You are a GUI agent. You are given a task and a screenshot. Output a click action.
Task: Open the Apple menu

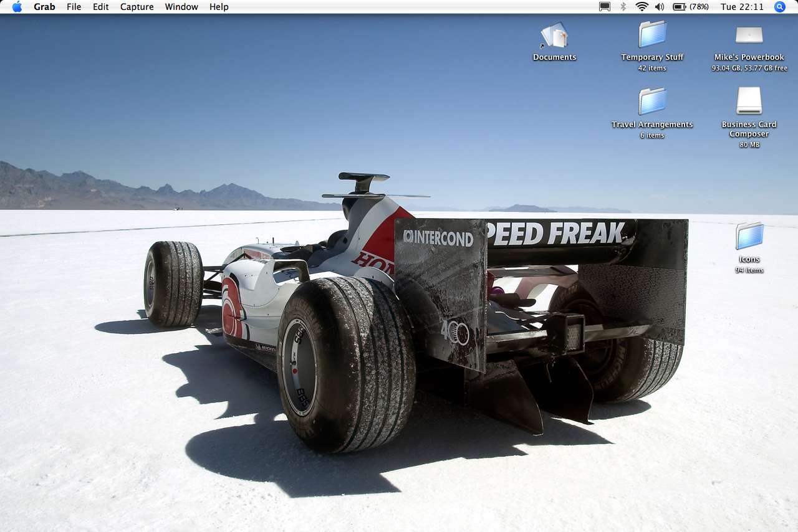point(17,7)
